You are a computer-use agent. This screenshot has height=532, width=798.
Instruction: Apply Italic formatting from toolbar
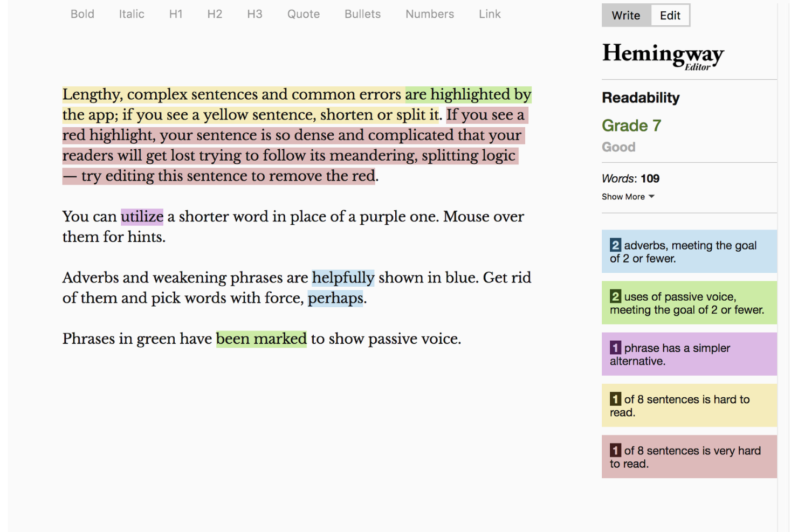132,14
